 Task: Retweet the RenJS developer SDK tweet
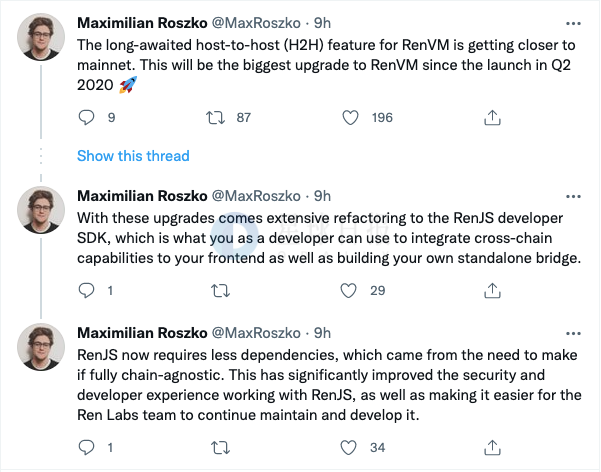[x=213, y=291]
